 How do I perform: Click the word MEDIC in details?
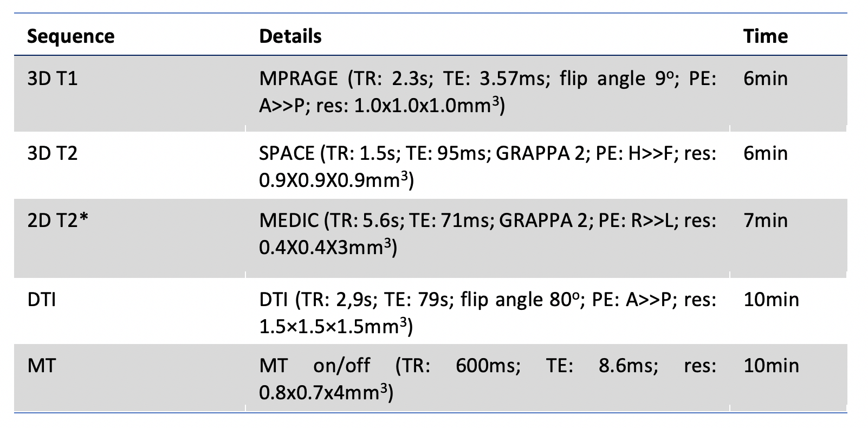[x=289, y=221]
